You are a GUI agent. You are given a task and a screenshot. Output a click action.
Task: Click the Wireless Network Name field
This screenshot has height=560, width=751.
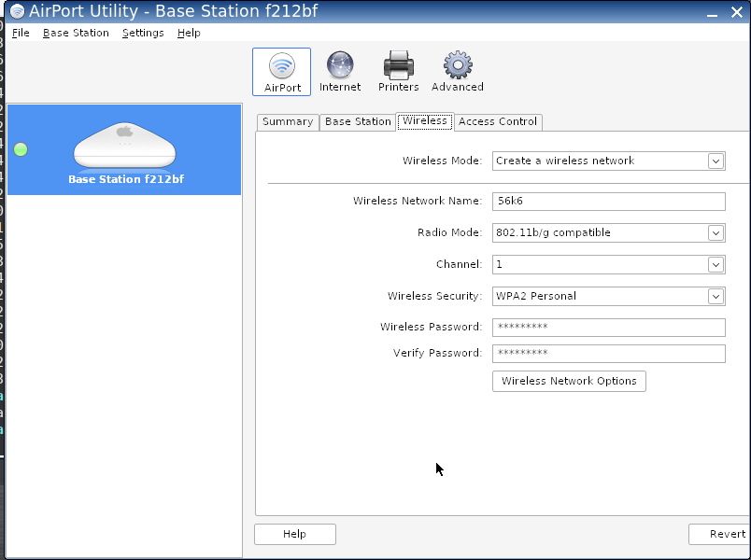608,201
